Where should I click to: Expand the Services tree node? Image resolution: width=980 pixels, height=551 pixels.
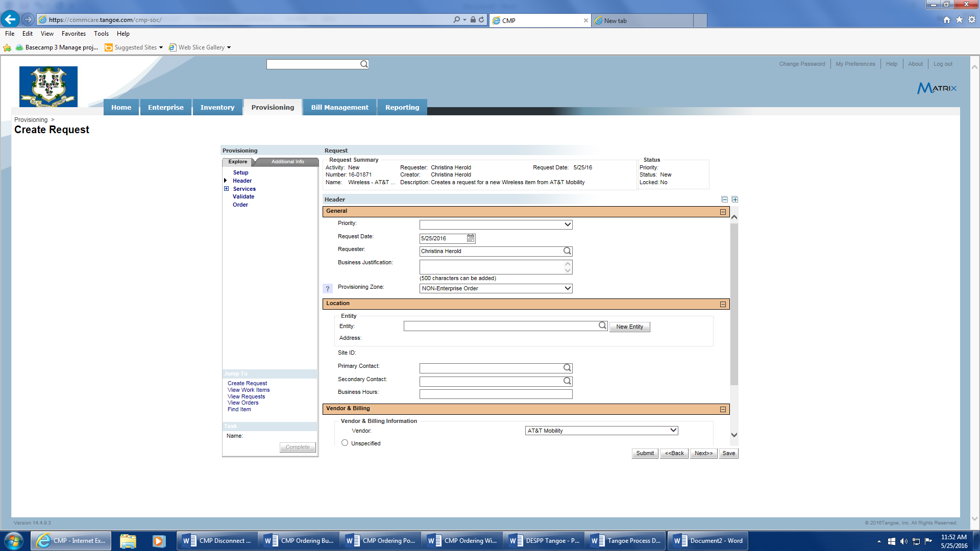click(x=226, y=189)
